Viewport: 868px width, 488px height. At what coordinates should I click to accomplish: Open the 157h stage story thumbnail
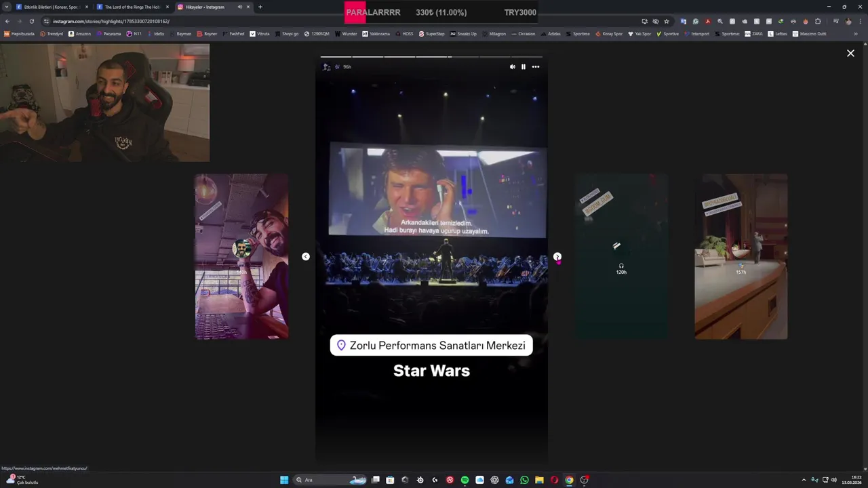(x=741, y=256)
